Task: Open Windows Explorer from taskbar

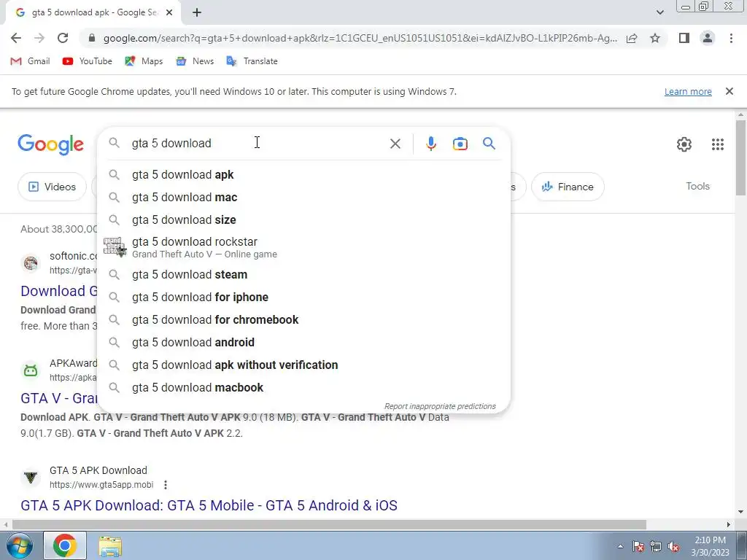Action: [110, 545]
